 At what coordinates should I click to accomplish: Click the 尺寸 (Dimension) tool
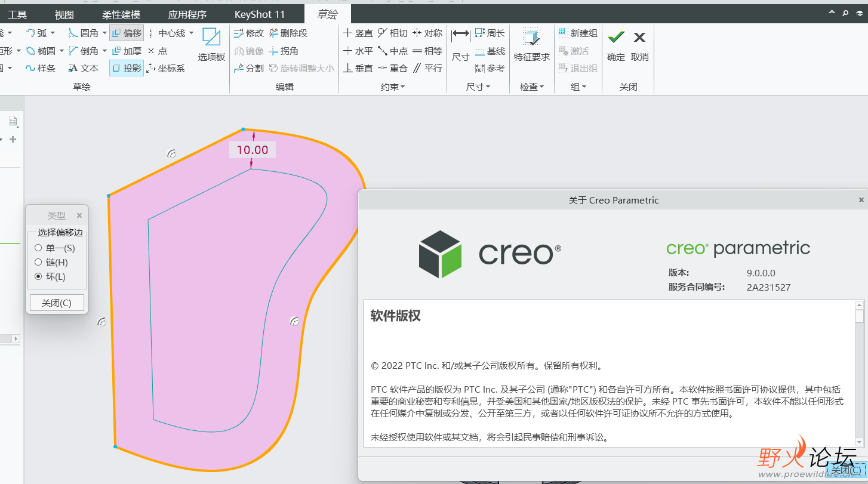pyautogui.click(x=460, y=45)
